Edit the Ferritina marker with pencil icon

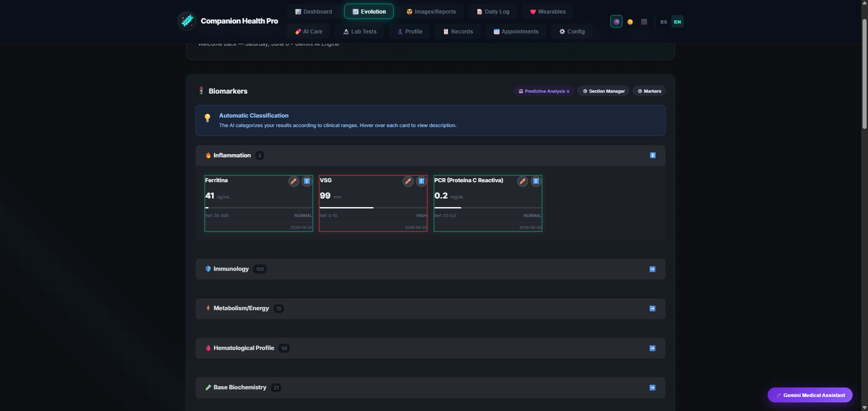pyautogui.click(x=294, y=181)
